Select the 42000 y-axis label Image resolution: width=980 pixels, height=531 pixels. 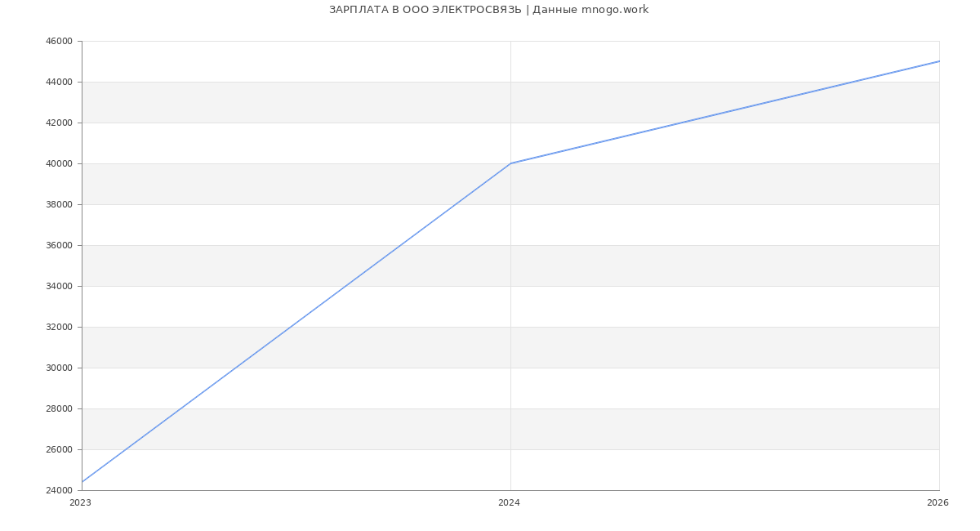[59, 123]
